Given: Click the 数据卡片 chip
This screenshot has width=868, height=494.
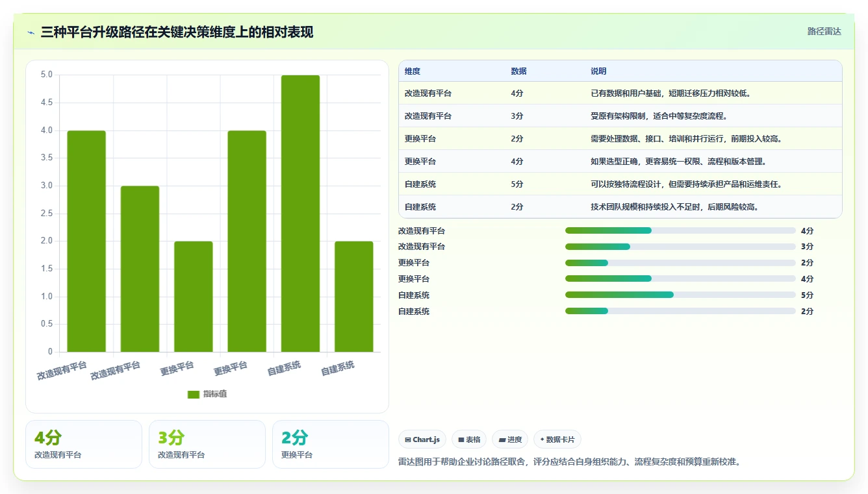Looking at the screenshot, I should [557, 439].
